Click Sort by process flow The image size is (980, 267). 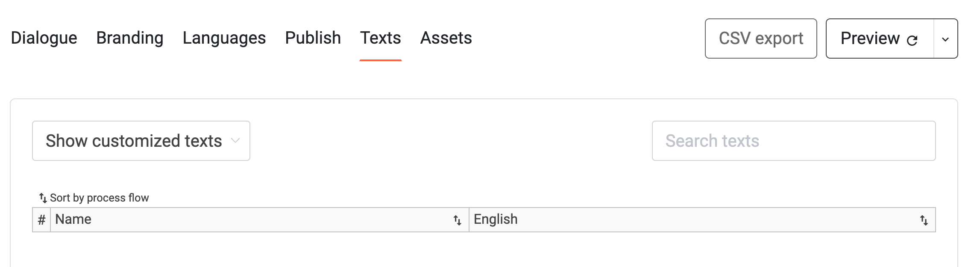coord(99,198)
